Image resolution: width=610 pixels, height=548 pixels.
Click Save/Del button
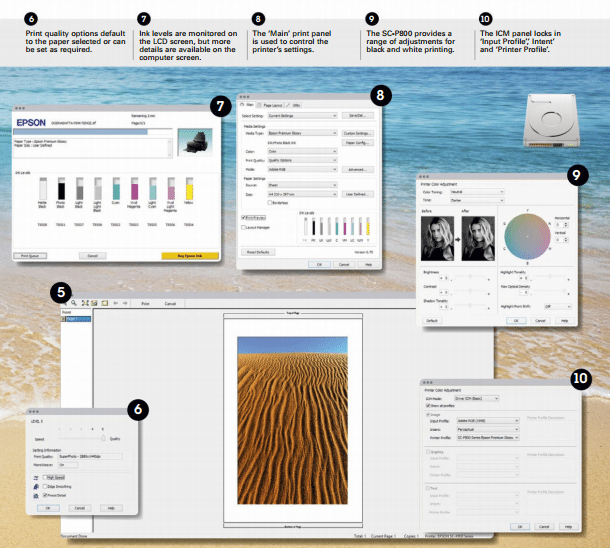358,116
